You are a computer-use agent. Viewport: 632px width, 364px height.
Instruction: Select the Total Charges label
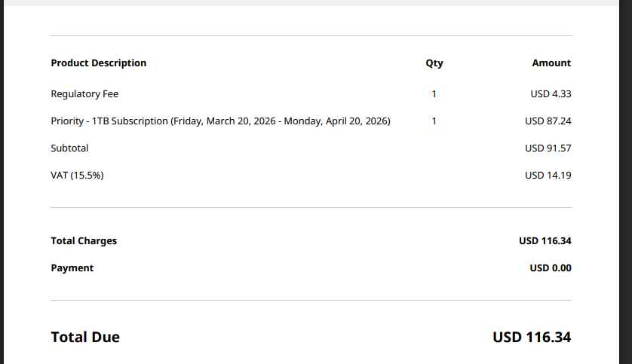coord(84,241)
